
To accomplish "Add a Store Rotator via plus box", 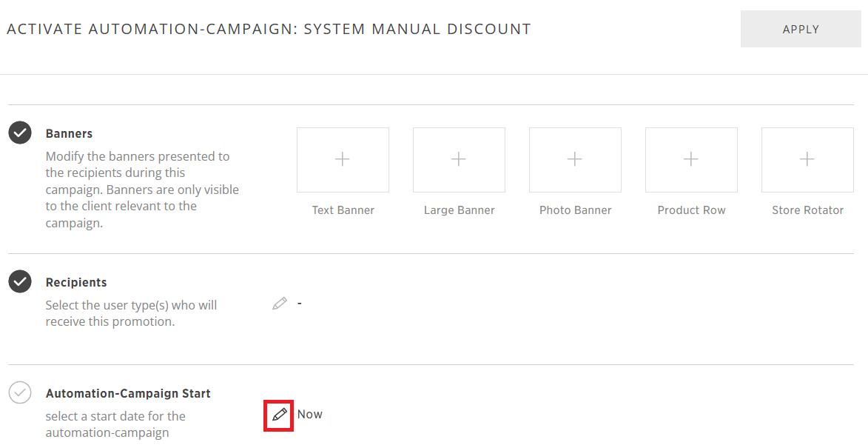I will 807,160.
